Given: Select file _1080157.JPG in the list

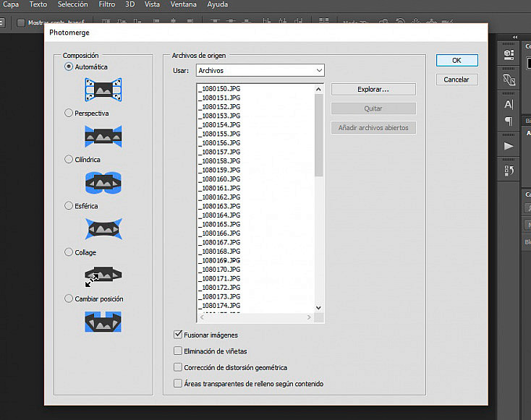Looking at the screenshot, I should click(x=219, y=152).
